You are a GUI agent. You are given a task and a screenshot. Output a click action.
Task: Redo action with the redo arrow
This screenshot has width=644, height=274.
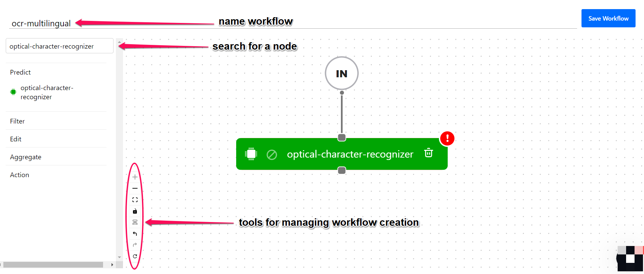pyautogui.click(x=135, y=245)
